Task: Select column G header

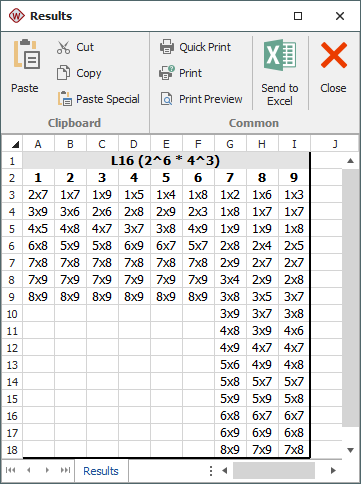Action: (230, 144)
